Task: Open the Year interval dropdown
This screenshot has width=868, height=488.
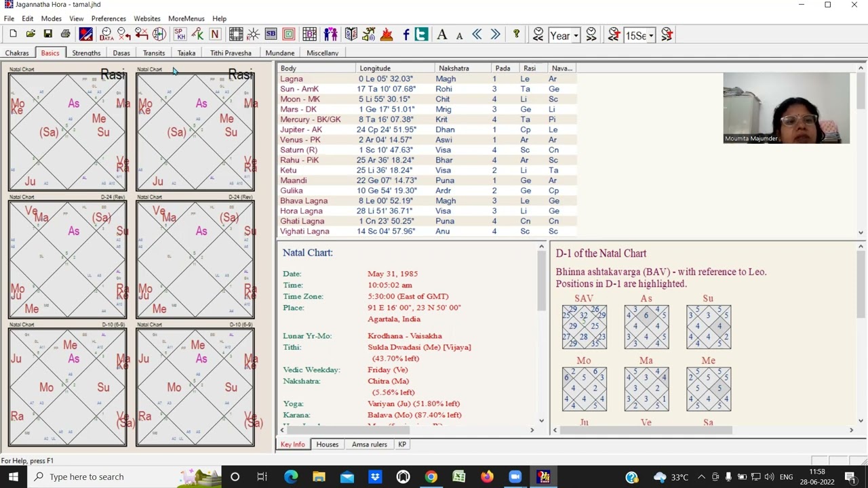Action: (576, 35)
